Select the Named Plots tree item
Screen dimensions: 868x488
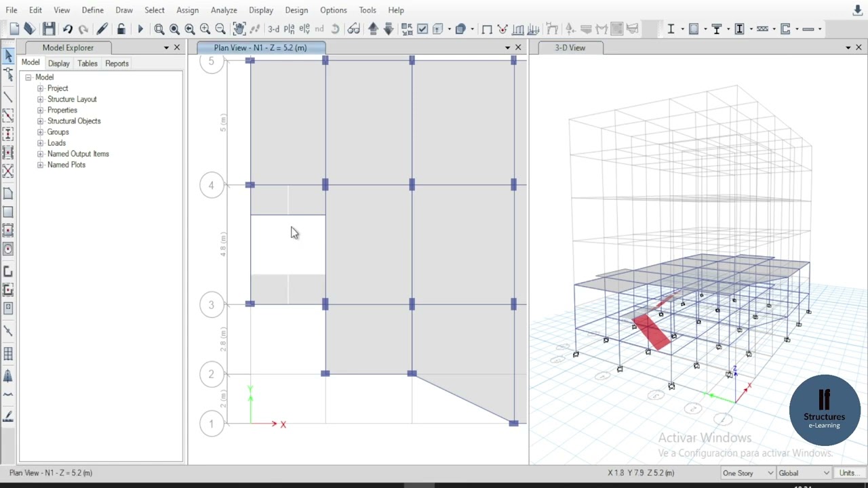pyautogui.click(x=66, y=165)
